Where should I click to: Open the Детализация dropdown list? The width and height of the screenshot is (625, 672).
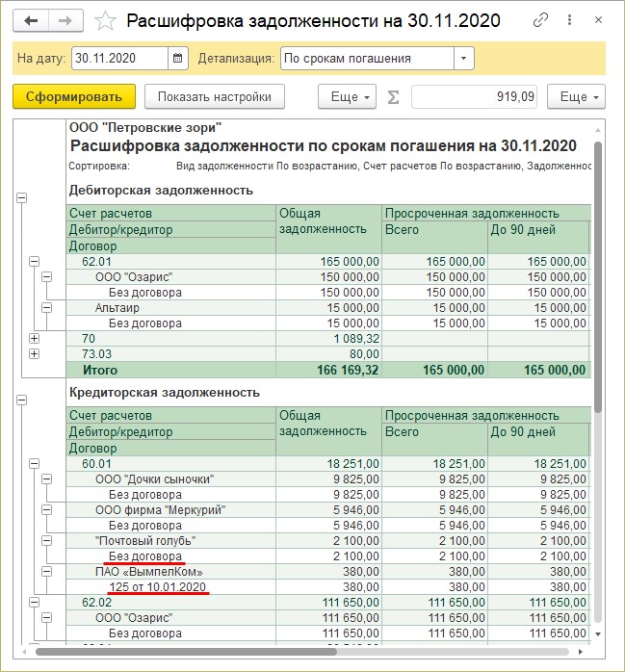pyautogui.click(x=463, y=58)
